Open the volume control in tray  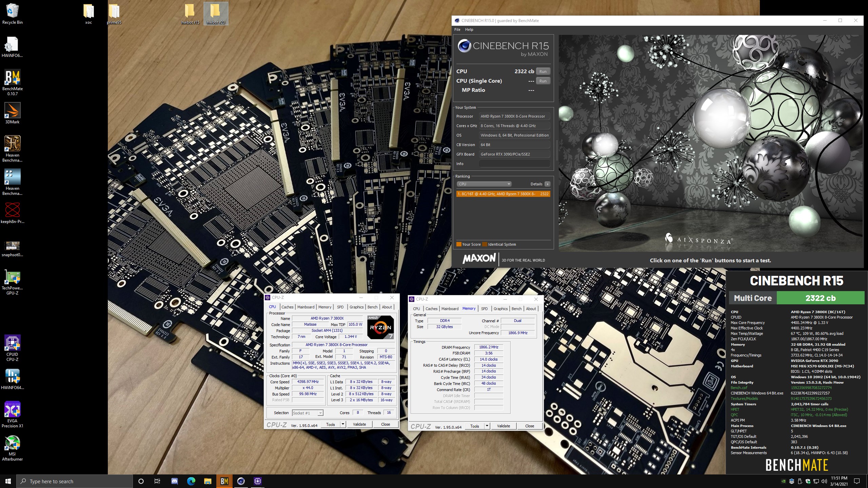(x=824, y=481)
